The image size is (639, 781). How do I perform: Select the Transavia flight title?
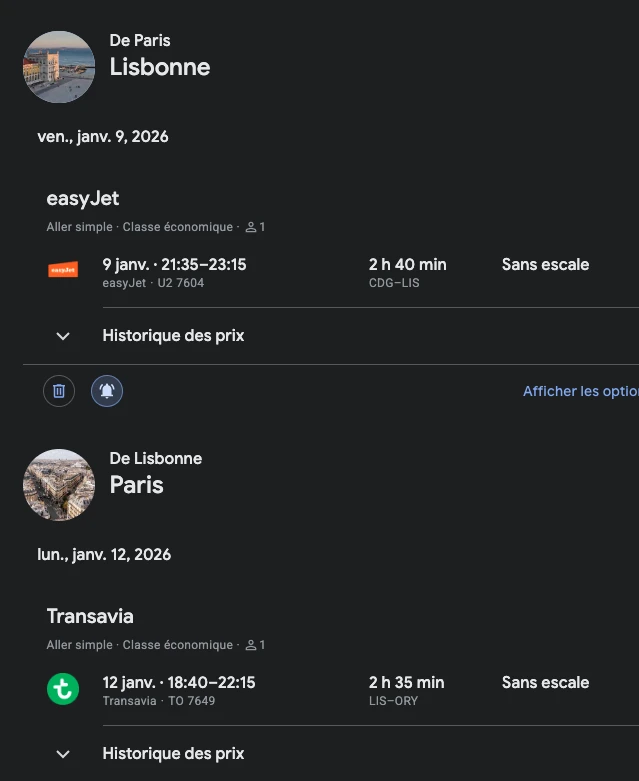pyautogui.click(x=90, y=616)
